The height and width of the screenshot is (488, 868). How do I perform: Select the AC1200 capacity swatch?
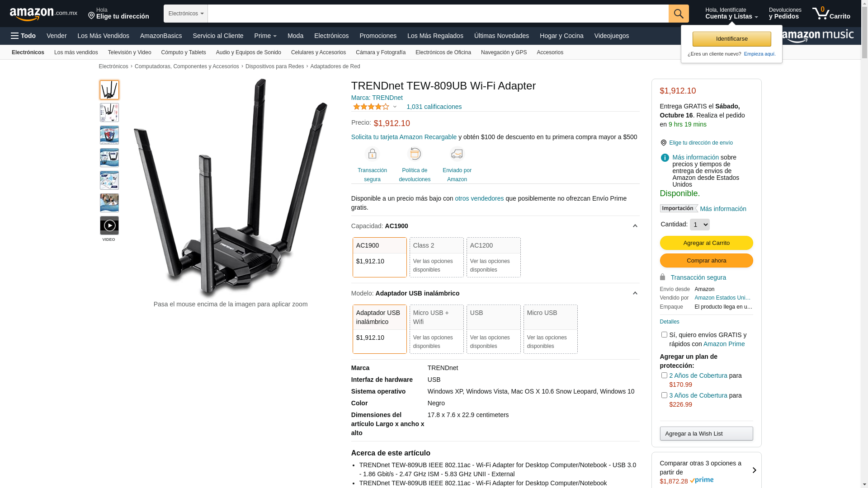(493, 257)
